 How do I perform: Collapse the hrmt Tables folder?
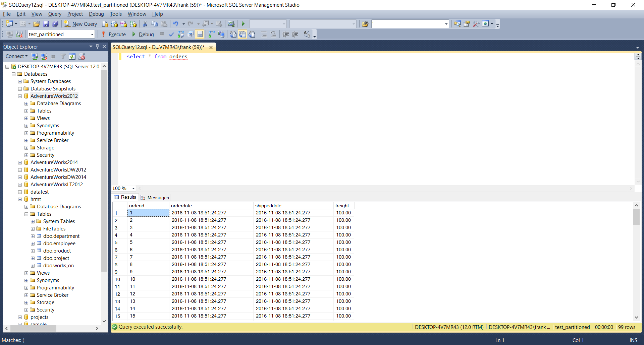pyautogui.click(x=26, y=214)
